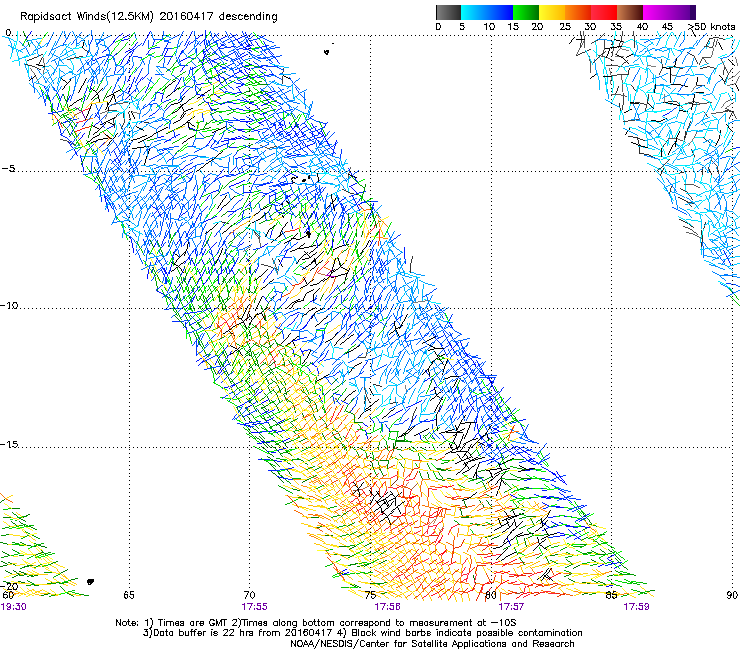
Task: Click the red 30–35 knots legend segment
Action: [604, 12]
